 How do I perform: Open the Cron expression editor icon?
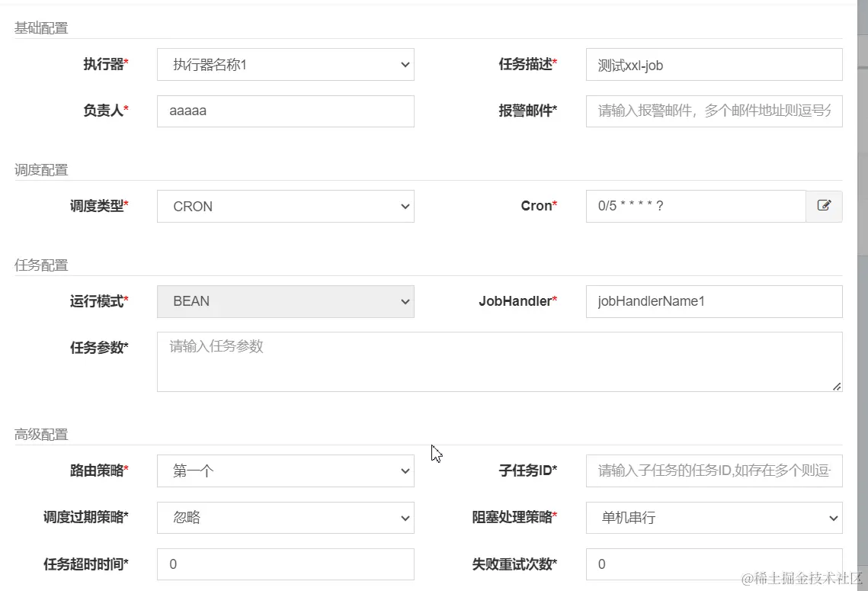824,206
